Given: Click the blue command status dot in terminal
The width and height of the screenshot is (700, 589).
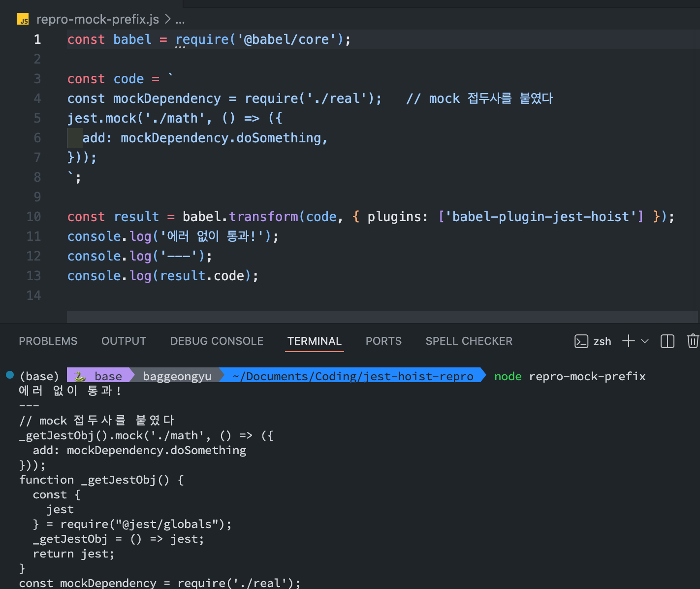Looking at the screenshot, I should [10, 375].
